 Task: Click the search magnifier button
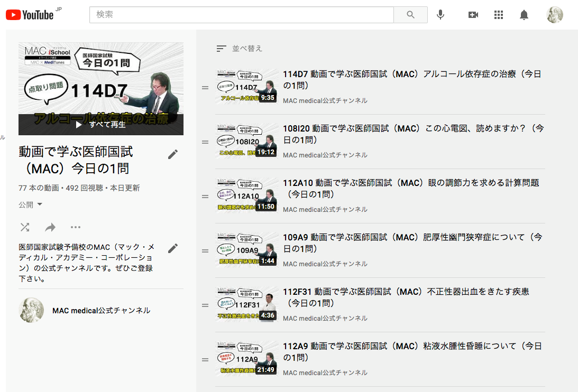point(410,15)
